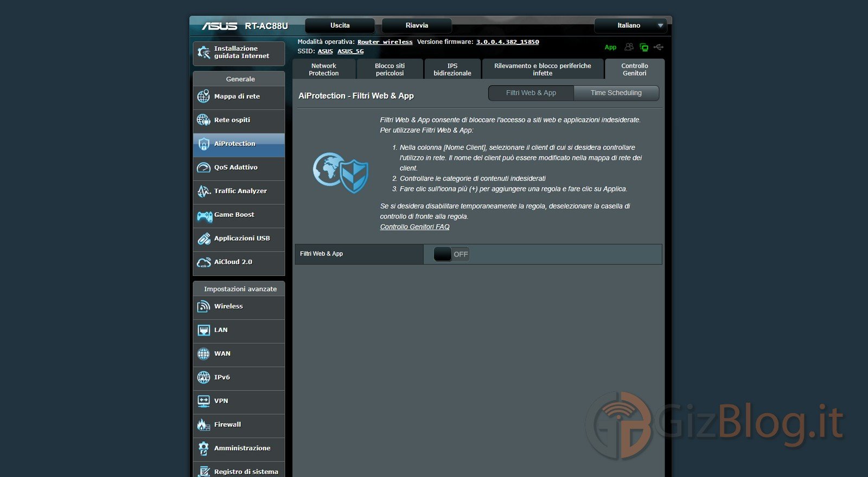Open the Controllo Genitori FAQ link

(415, 227)
